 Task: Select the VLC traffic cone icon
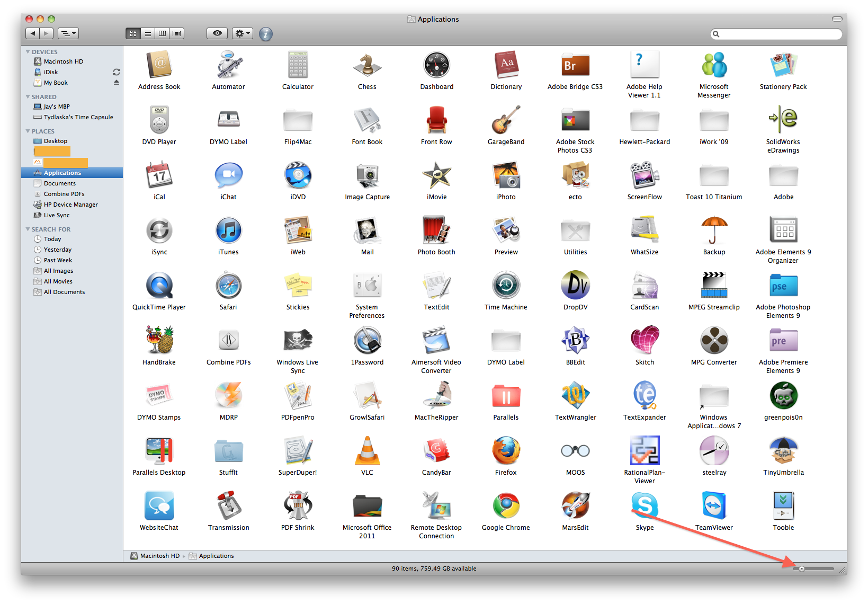coord(367,450)
